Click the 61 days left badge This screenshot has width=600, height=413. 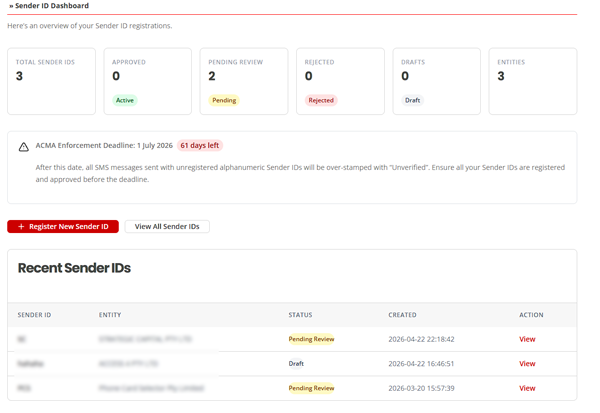point(200,145)
